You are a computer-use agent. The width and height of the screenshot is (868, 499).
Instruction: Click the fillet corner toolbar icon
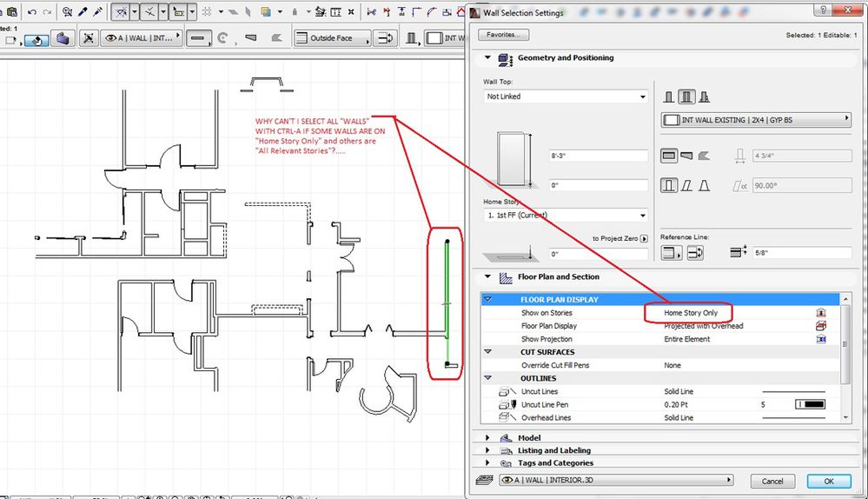(416, 11)
